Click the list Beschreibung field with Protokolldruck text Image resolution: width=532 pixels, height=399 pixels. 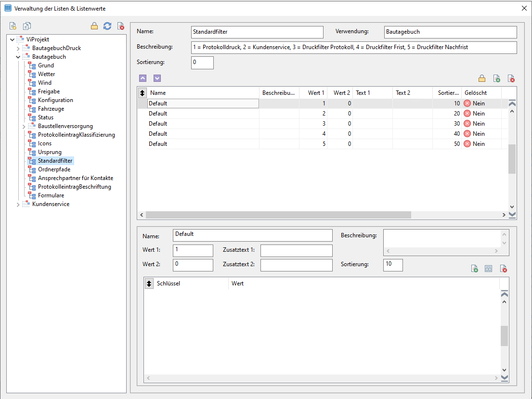click(x=354, y=48)
